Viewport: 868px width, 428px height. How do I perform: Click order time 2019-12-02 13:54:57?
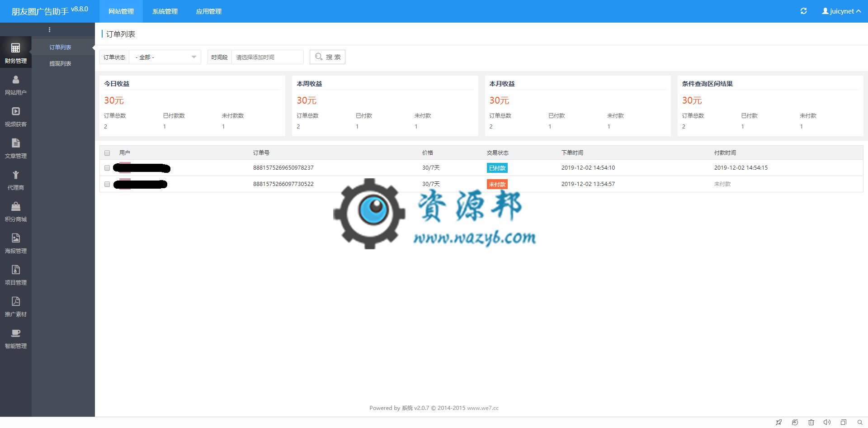pos(588,184)
